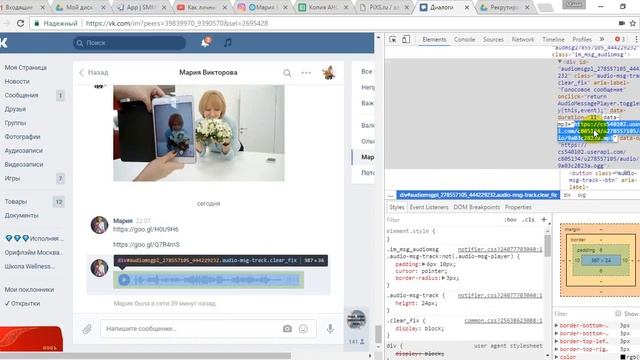Open link goo.gl/H0U9H6 in message
Screen dimensions: 640x360
pyautogui.click(x=146, y=229)
